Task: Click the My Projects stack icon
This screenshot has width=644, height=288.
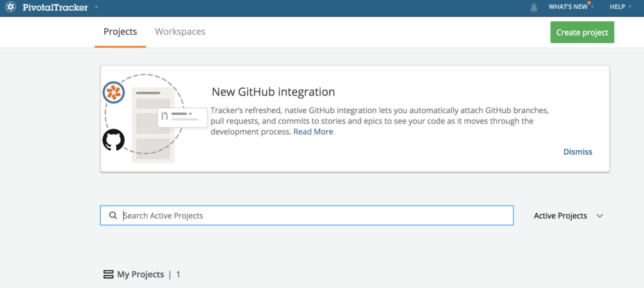Action: coord(108,274)
